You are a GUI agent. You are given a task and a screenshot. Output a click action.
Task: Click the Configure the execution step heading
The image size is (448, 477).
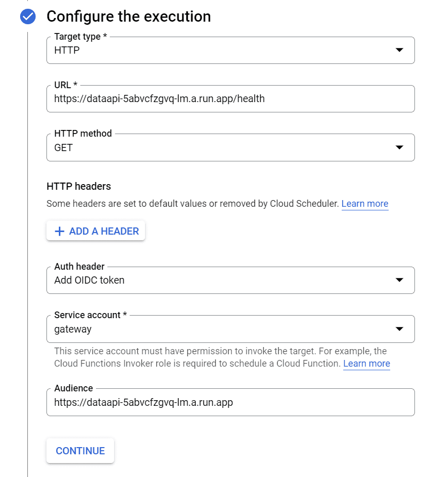pyautogui.click(x=129, y=17)
